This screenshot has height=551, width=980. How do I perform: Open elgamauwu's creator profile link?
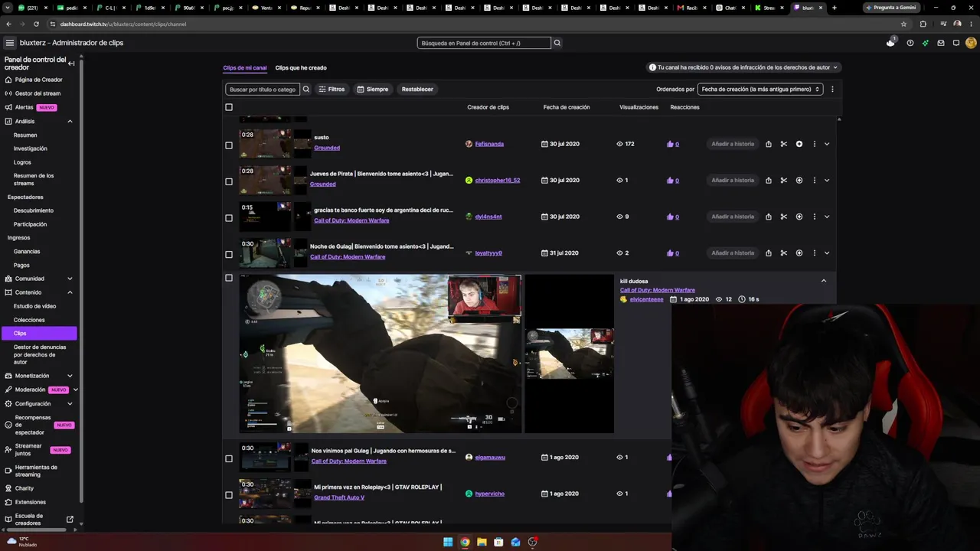pyautogui.click(x=490, y=457)
